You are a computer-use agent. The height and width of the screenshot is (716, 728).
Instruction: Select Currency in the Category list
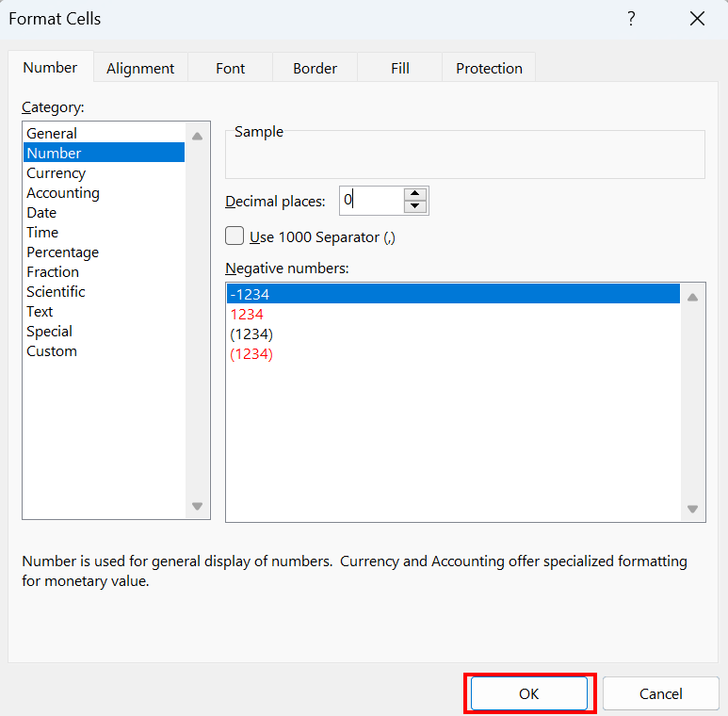[x=57, y=173]
